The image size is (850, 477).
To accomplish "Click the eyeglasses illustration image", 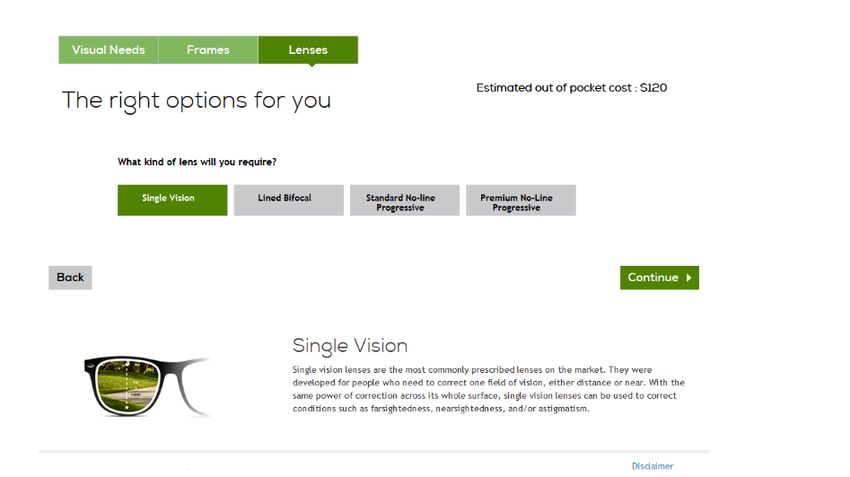I will pos(147,385).
